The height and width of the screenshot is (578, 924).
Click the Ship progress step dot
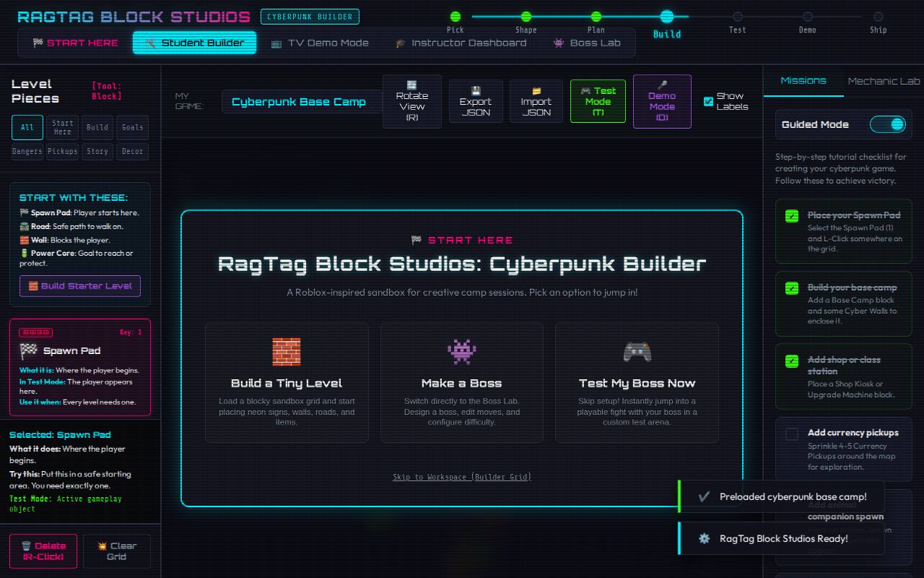tap(878, 17)
